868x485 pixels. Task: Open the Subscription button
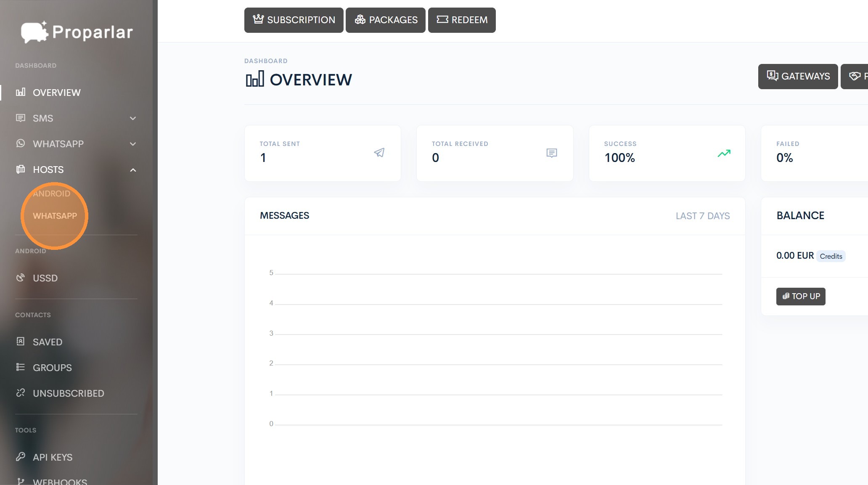tap(294, 20)
